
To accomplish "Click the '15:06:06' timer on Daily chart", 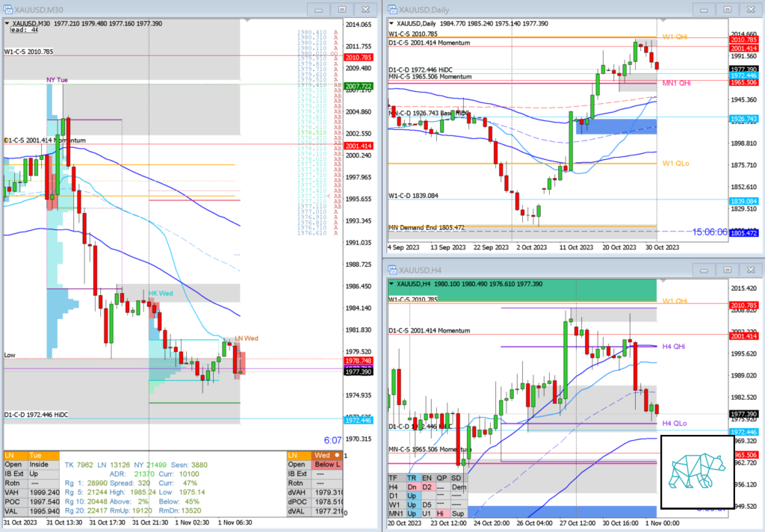I will click(x=710, y=232).
